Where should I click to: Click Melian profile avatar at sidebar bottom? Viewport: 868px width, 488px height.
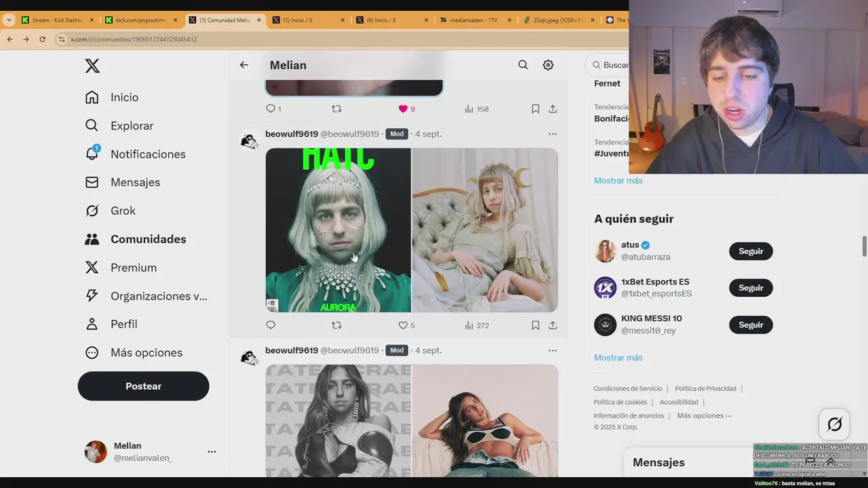pyautogui.click(x=96, y=451)
